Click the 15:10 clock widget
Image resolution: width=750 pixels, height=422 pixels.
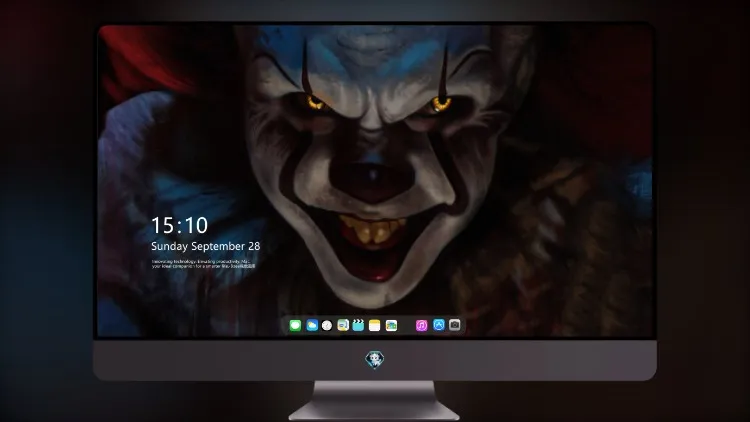pyautogui.click(x=179, y=225)
